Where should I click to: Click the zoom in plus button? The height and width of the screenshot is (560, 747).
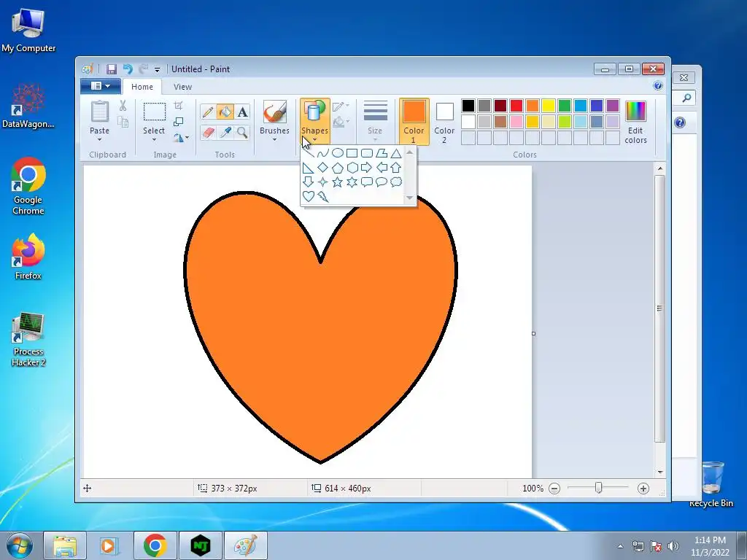click(643, 488)
